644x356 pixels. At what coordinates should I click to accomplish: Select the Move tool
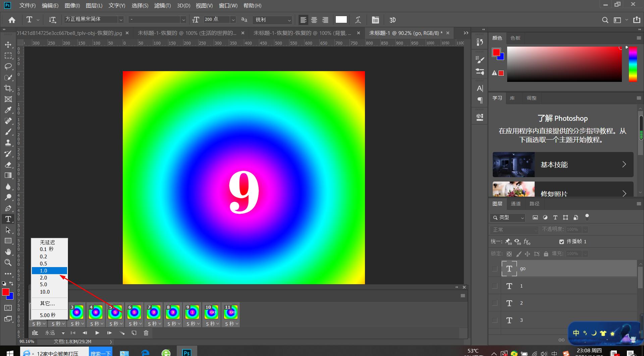tap(8, 45)
